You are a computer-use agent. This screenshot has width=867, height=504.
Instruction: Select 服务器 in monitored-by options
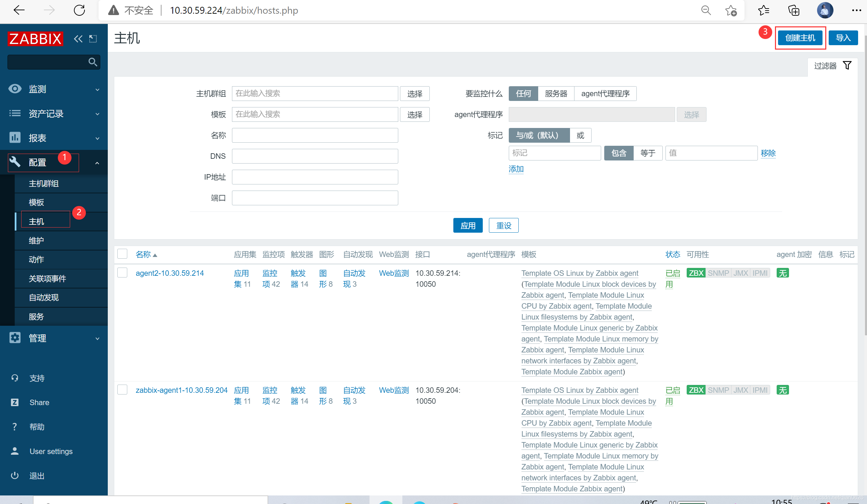(x=556, y=93)
